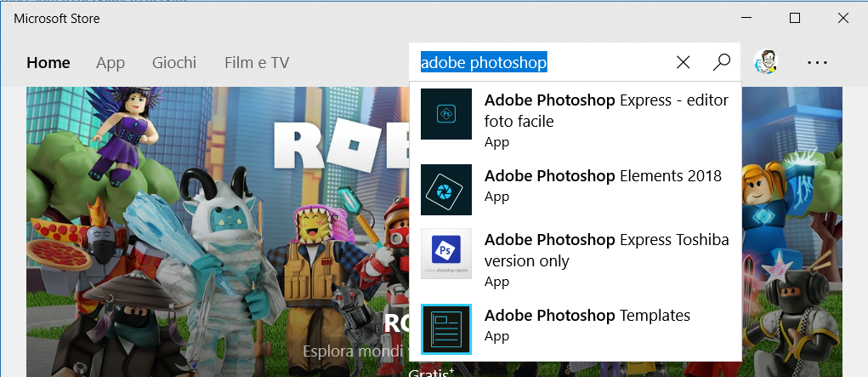This screenshot has height=377, width=868.
Task: Click the magnifying glass search icon
Action: [x=722, y=62]
